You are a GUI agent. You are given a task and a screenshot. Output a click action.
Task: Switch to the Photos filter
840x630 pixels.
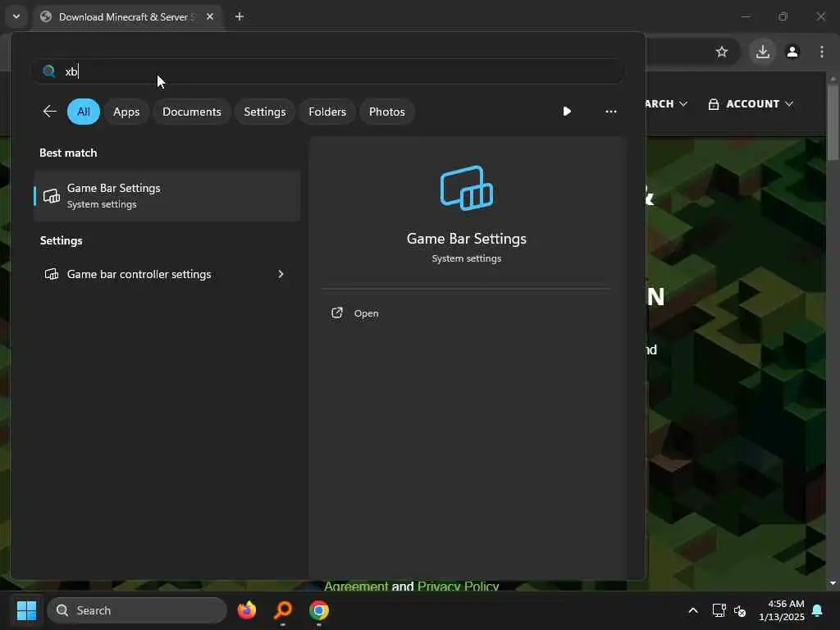pos(387,112)
